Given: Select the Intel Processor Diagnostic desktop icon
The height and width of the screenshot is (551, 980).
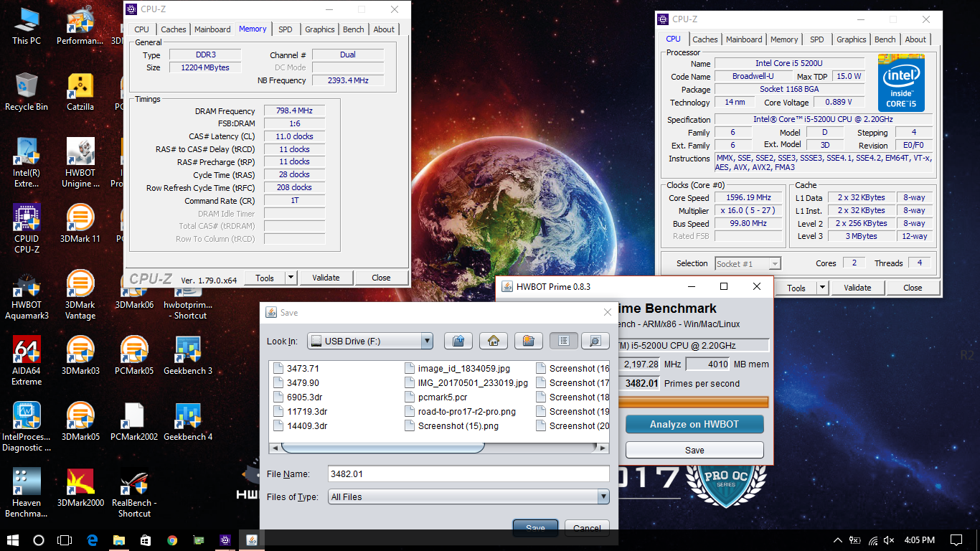Looking at the screenshot, I should 27,427.
